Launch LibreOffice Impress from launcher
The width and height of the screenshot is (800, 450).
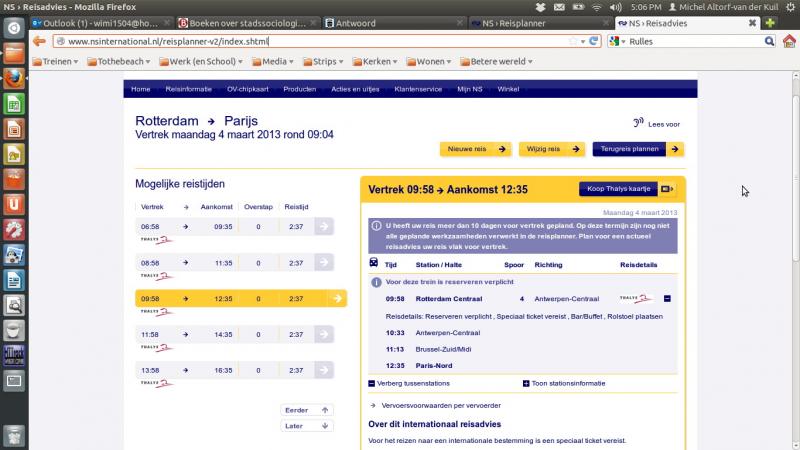coord(14,129)
